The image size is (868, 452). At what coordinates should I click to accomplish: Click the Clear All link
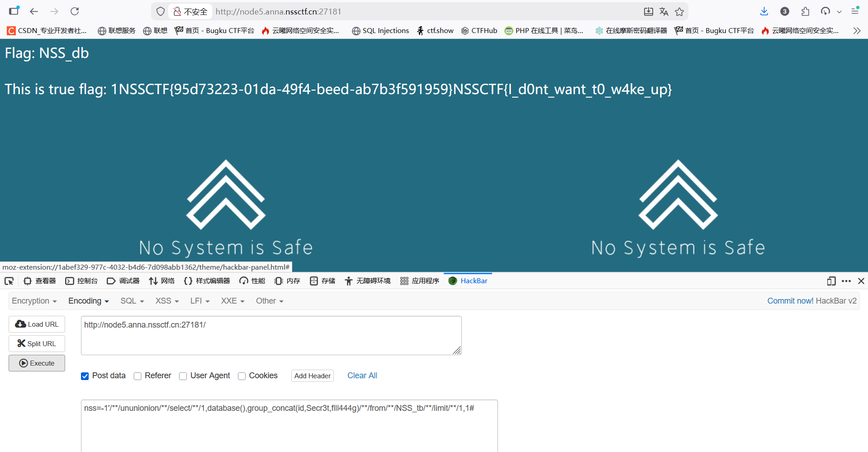pos(362,376)
